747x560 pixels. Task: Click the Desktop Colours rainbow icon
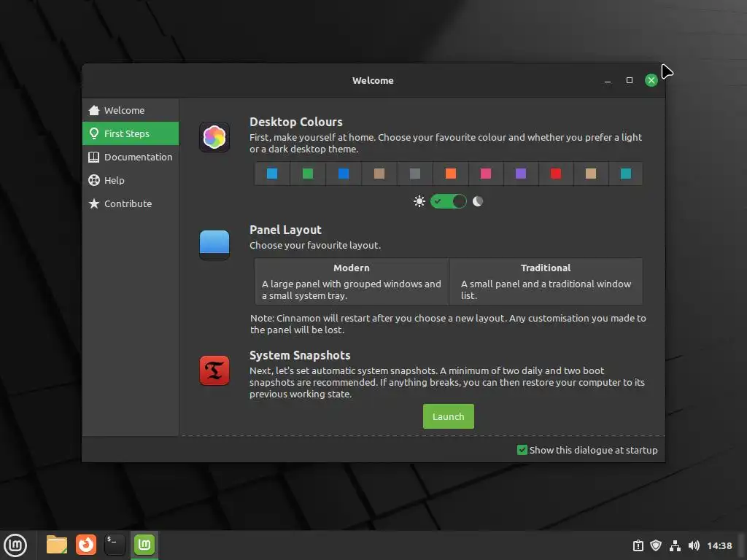(214, 137)
